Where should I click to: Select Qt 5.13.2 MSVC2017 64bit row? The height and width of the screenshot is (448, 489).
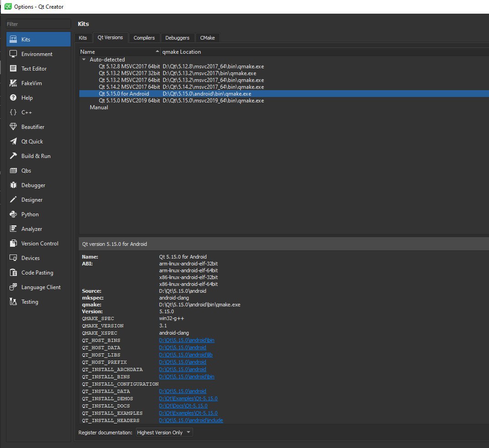(x=284, y=80)
